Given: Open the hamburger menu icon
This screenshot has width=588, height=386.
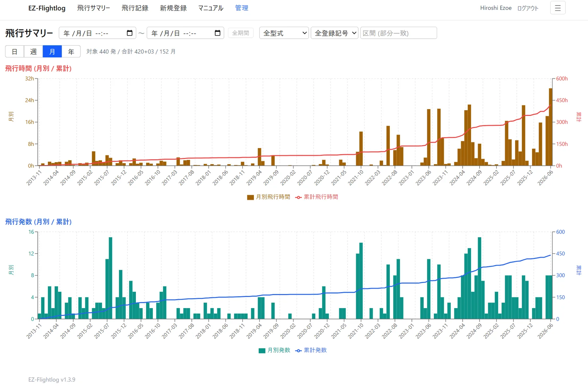Looking at the screenshot, I should [558, 8].
